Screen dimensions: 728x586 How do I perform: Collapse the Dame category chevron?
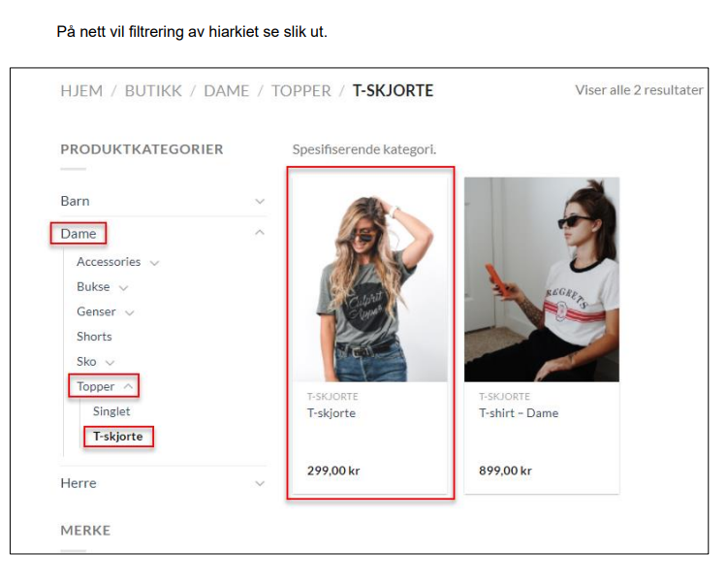point(260,232)
